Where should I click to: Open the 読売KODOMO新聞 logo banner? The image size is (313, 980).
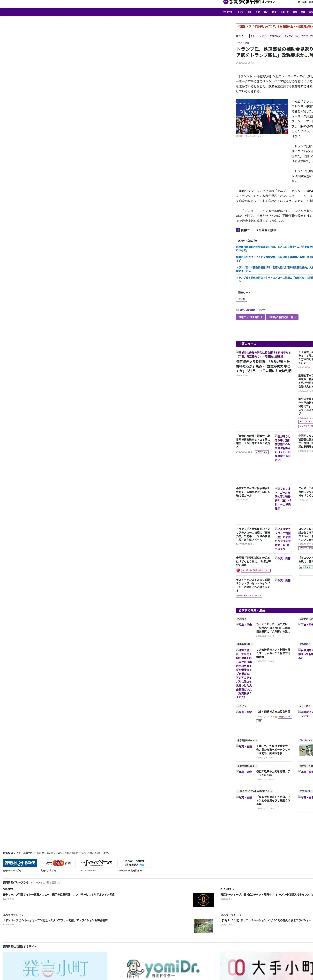(x=20, y=863)
